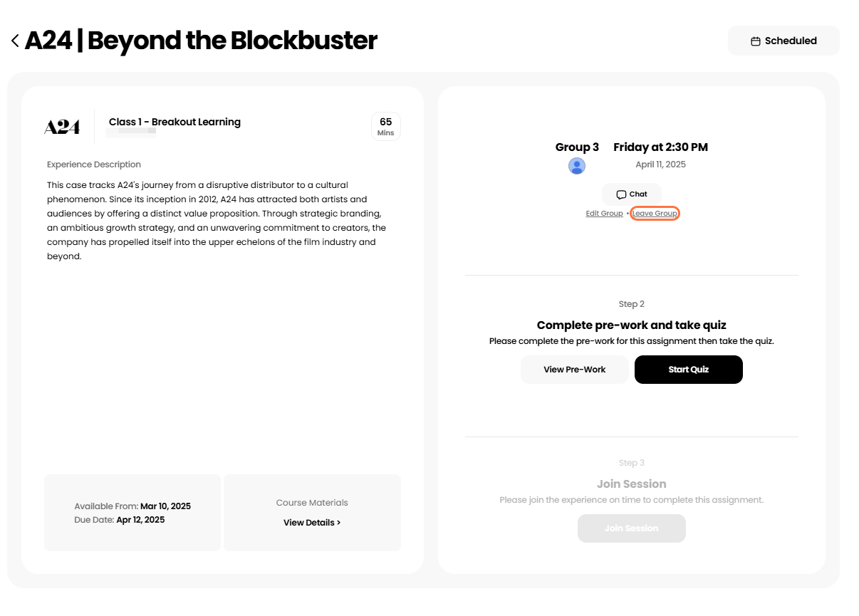Click the Group 3 heading
Screen dimensions: 859x616
click(x=577, y=147)
